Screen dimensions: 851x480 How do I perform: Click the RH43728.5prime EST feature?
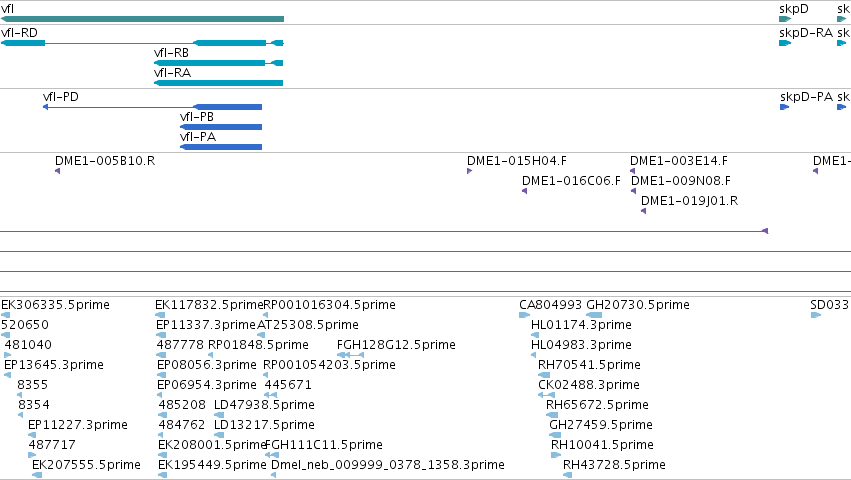[x=568, y=475]
